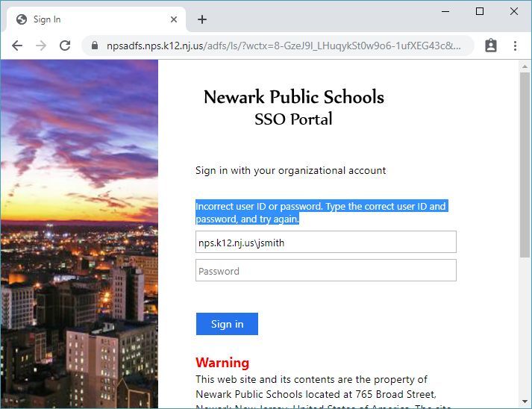View site security via padlock icon
The width and height of the screenshot is (532, 409).
click(x=95, y=46)
